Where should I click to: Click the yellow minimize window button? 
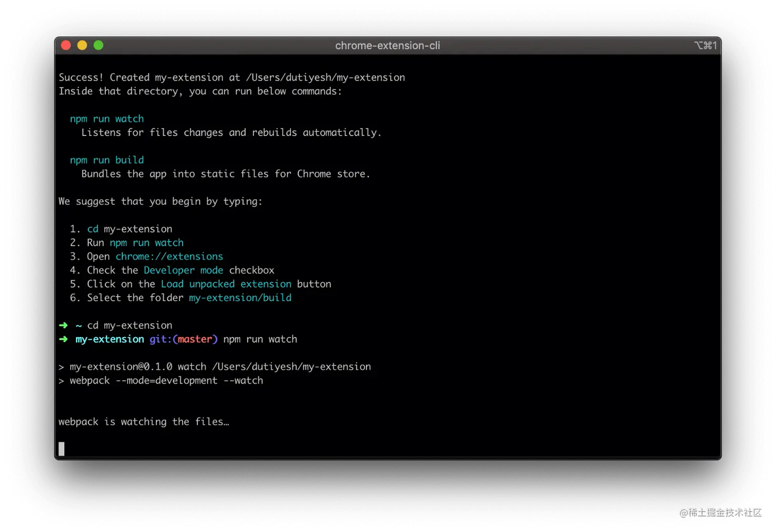[x=82, y=45]
